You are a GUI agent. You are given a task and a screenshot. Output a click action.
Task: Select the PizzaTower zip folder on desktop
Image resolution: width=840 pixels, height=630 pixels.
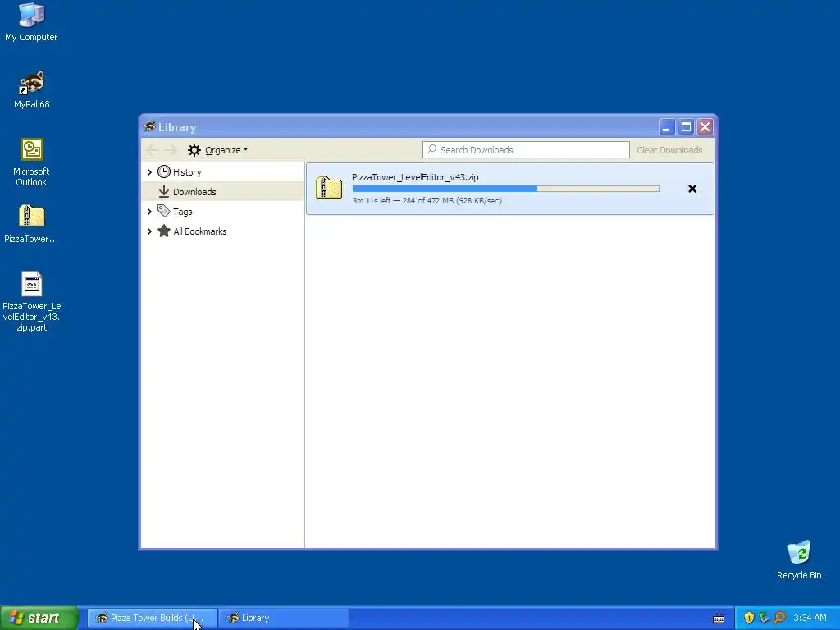coord(31,225)
